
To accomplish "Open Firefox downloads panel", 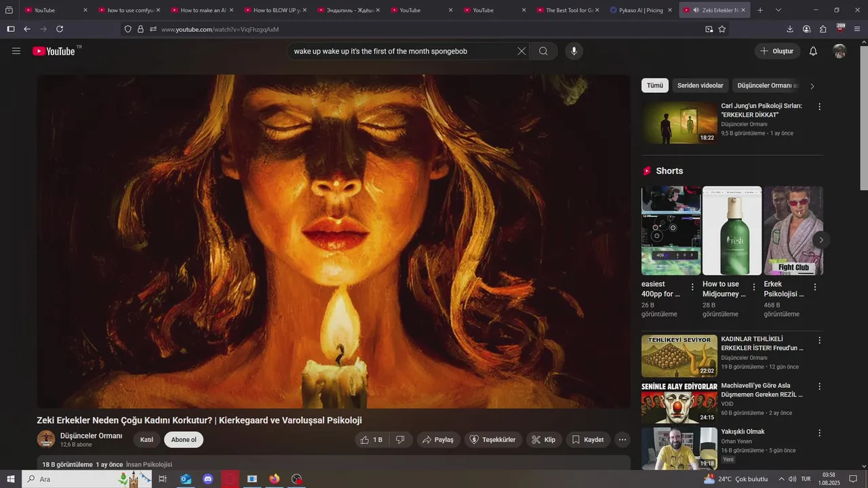I will (x=790, y=29).
